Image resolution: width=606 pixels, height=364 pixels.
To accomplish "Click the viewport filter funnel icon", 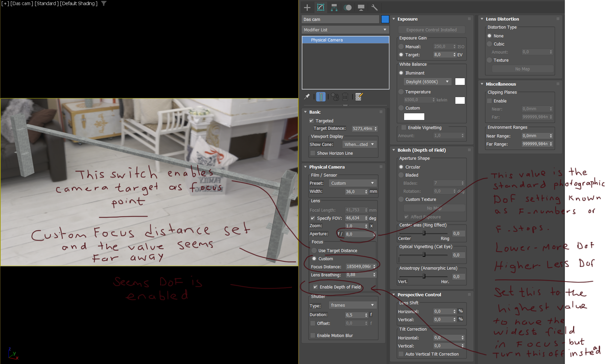I will coord(104,3).
